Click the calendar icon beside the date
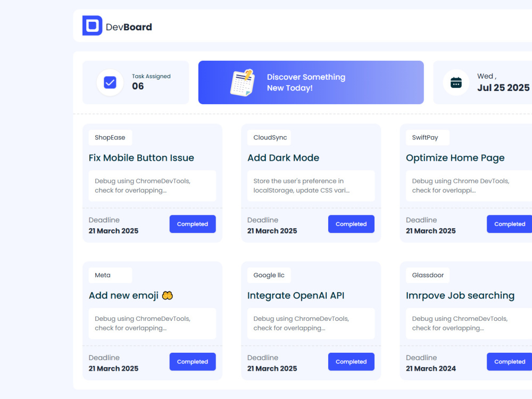The width and height of the screenshot is (532, 399). click(x=456, y=82)
